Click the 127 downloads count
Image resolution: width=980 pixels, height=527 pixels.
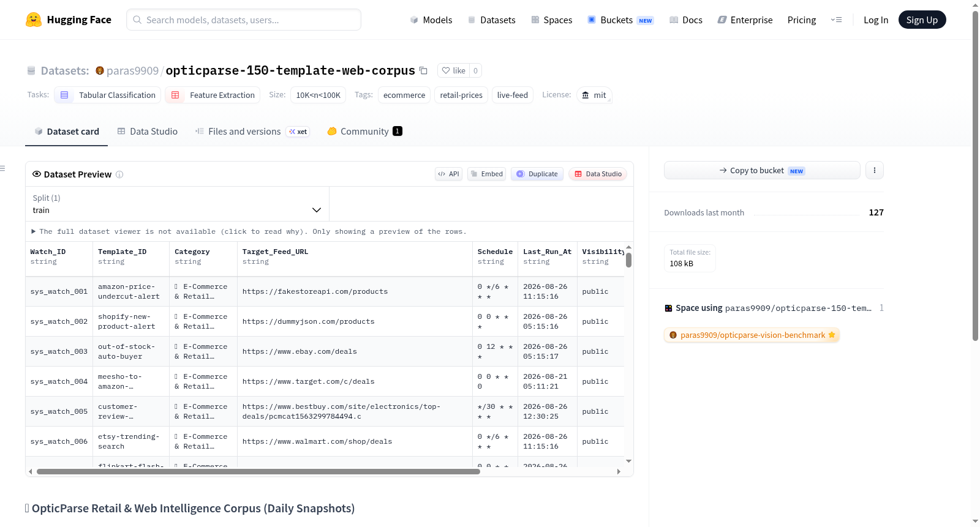(x=876, y=212)
